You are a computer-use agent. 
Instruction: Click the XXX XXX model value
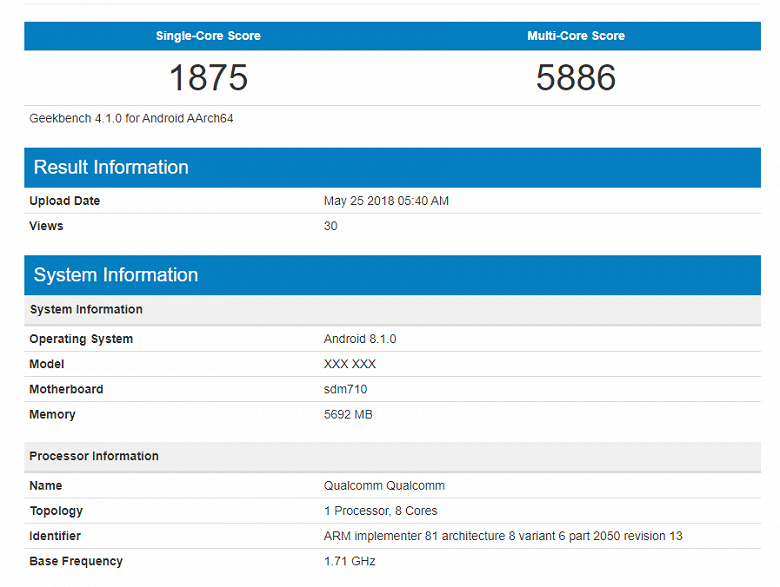coord(350,364)
